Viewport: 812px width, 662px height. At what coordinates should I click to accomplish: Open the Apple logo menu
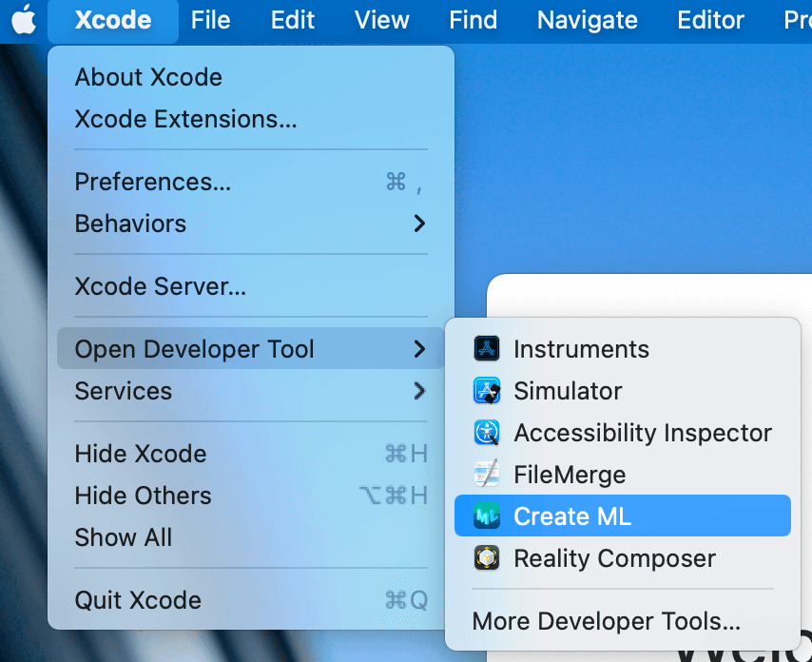[24, 20]
